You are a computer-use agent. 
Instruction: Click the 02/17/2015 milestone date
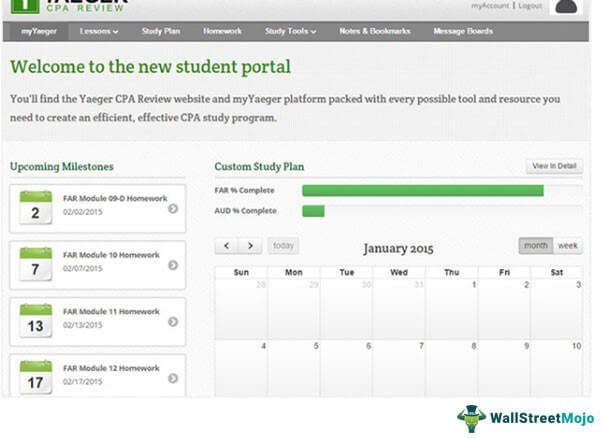click(83, 382)
